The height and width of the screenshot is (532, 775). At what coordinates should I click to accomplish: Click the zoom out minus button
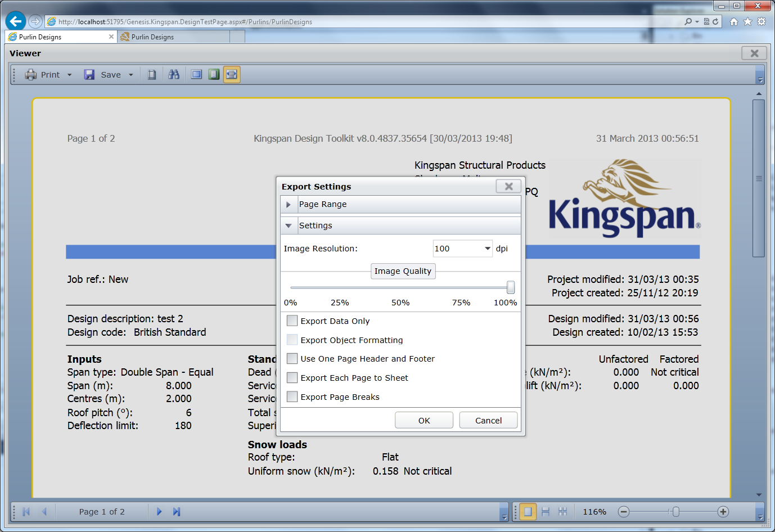click(623, 512)
